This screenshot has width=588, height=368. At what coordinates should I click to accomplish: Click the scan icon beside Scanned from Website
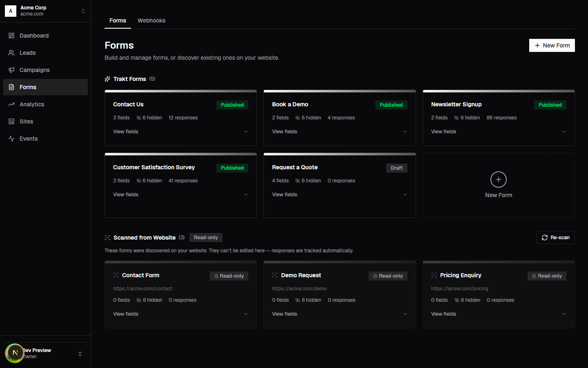point(107,238)
